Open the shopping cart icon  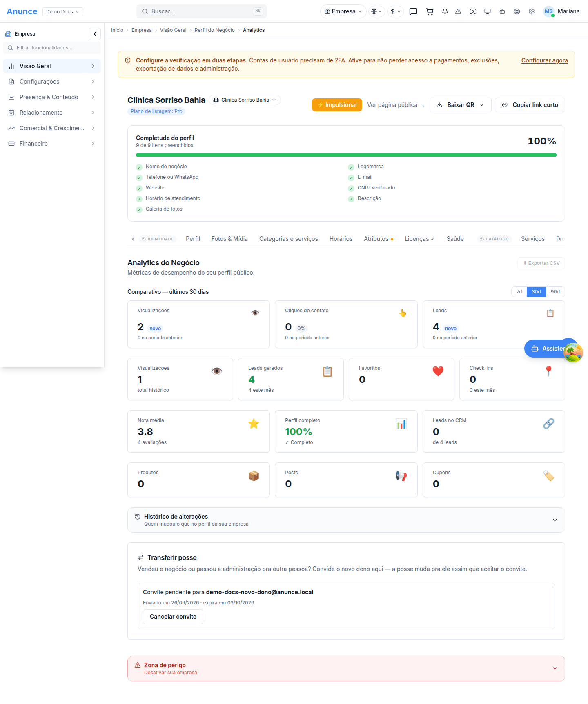(430, 11)
